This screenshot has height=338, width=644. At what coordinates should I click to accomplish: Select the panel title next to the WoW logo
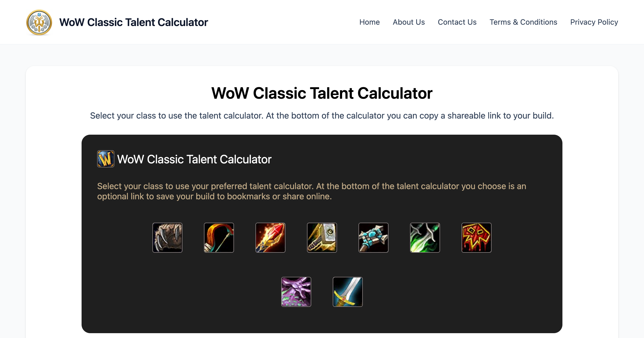click(x=194, y=159)
